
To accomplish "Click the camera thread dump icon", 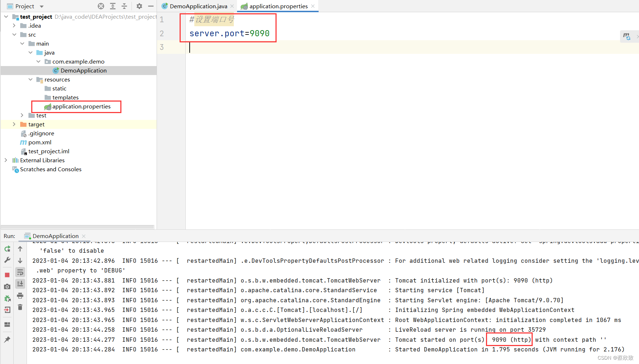I will pyautogui.click(x=7, y=286).
